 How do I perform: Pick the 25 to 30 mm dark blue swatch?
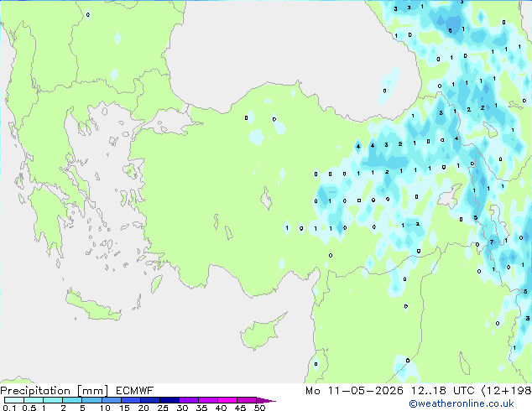[x=170, y=400]
